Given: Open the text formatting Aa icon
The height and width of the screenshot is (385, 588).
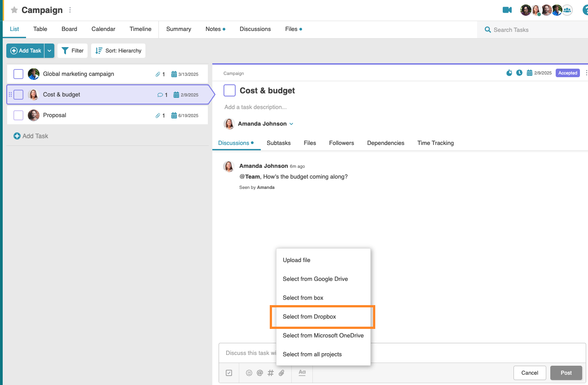Looking at the screenshot, I should (302, 372).
